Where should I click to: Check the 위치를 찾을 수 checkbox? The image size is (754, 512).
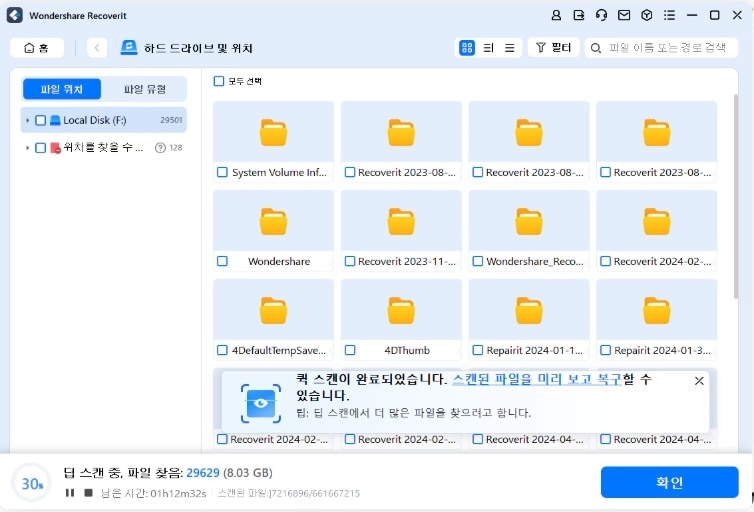tap(41, 148)
